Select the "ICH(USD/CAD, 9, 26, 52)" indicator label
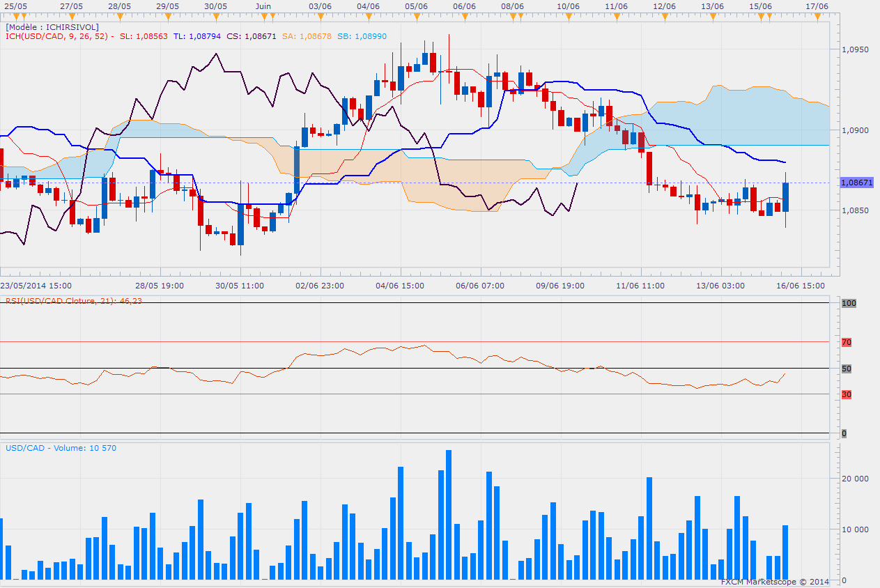This screenshot has width=880, height=588. [x=56, y=36]
